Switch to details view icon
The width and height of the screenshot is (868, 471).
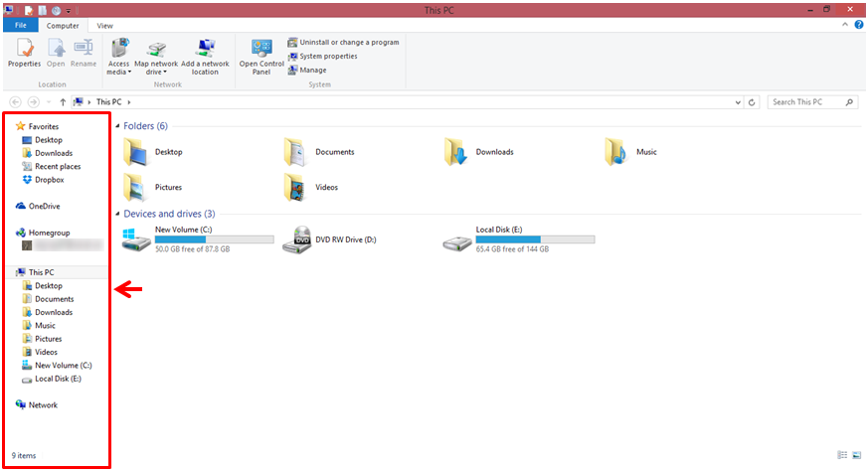coord(842,455)
